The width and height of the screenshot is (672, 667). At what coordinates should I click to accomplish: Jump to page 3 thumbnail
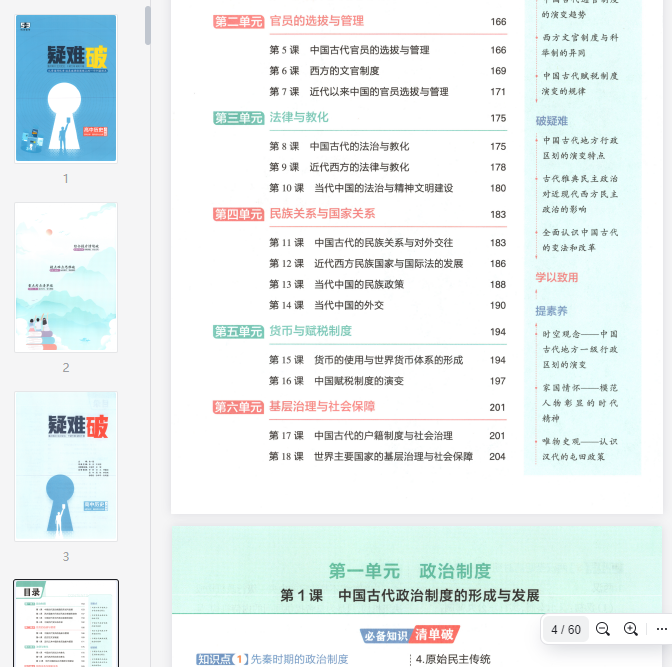click(66, 465)
